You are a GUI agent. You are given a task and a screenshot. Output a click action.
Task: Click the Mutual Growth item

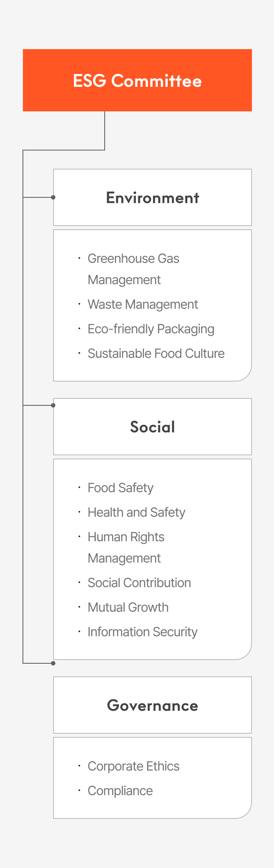coord(128,607)
